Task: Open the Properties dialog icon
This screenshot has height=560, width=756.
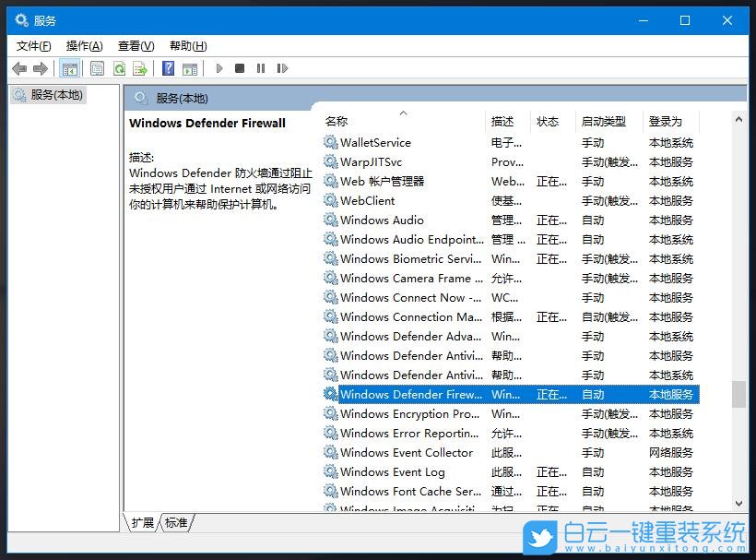Action: point(97,67)
